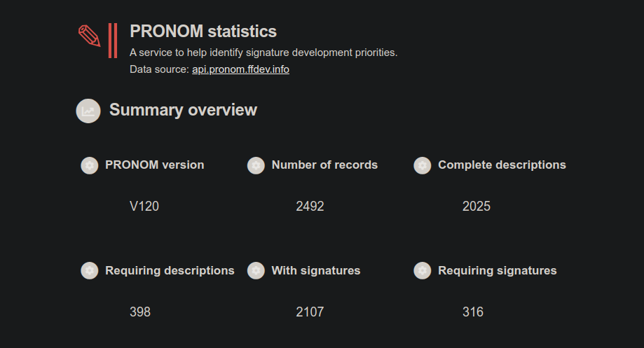Click the gear icon beside Number of records
The image size is (644, 348).
coord(256,165)
